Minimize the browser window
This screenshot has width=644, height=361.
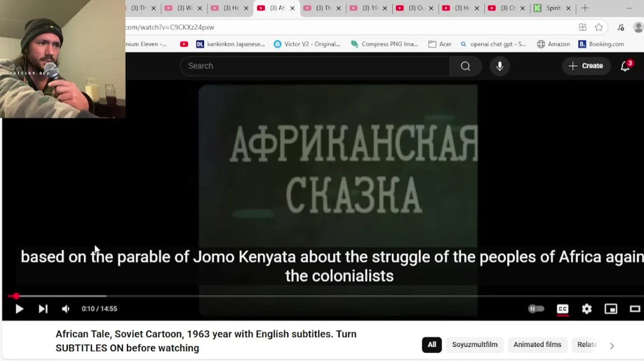pyautogui.click(x=630, y=8)
